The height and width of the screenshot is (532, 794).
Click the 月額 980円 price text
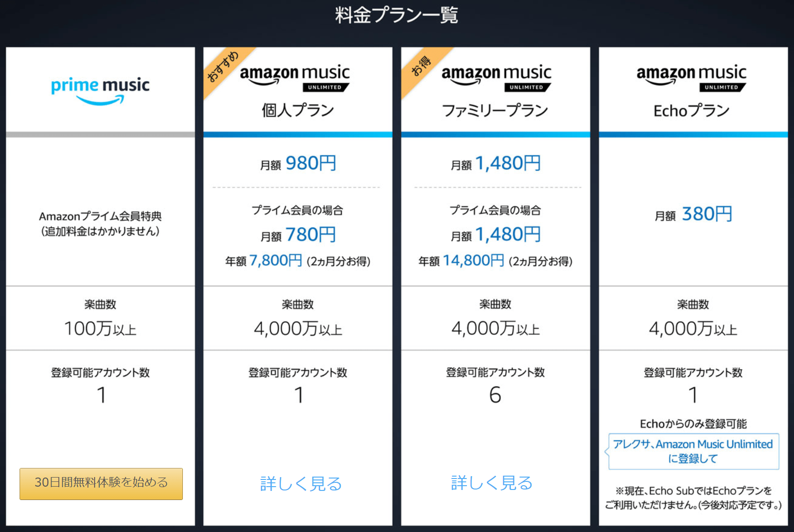[x=298, y=163]
